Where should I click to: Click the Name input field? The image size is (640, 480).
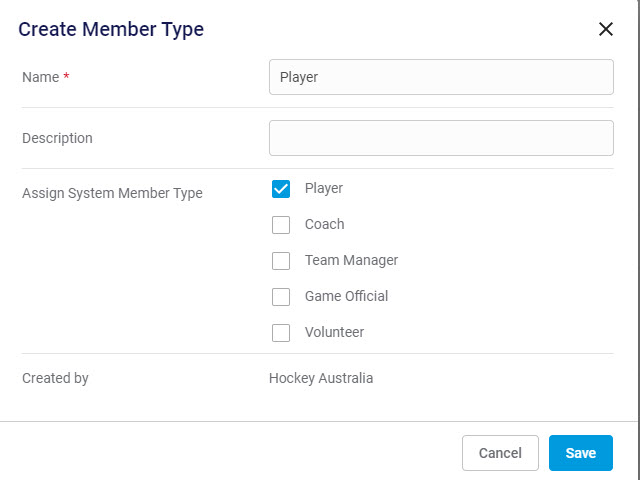[441, 77]
